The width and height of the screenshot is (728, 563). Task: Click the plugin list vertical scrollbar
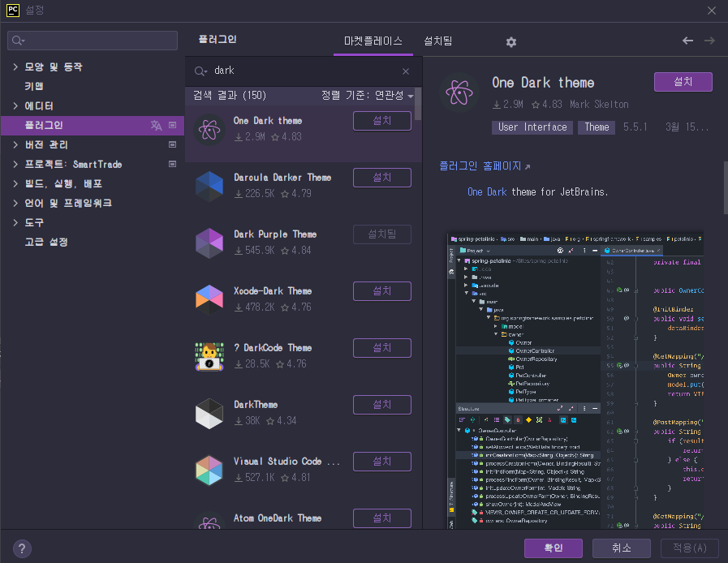point(418,104)
